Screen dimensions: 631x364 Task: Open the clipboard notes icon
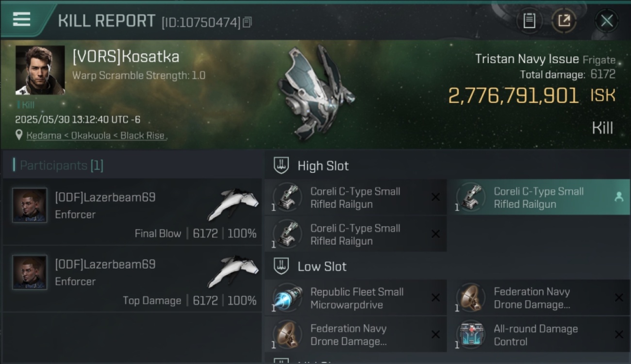529,21
